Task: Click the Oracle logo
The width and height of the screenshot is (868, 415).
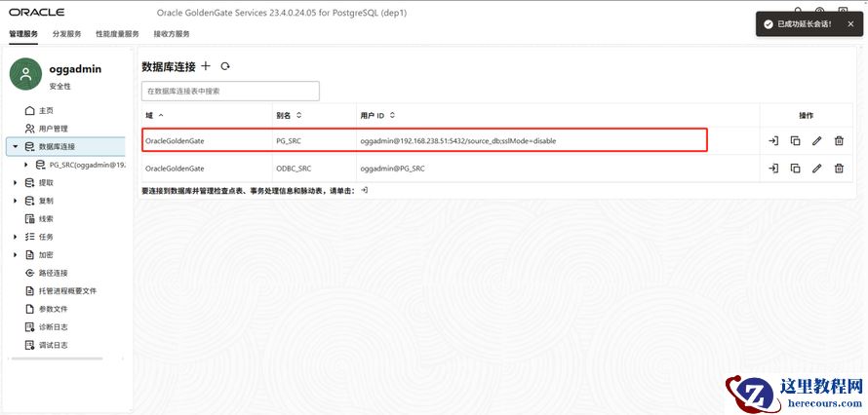Action: click(x=36, y=12)
